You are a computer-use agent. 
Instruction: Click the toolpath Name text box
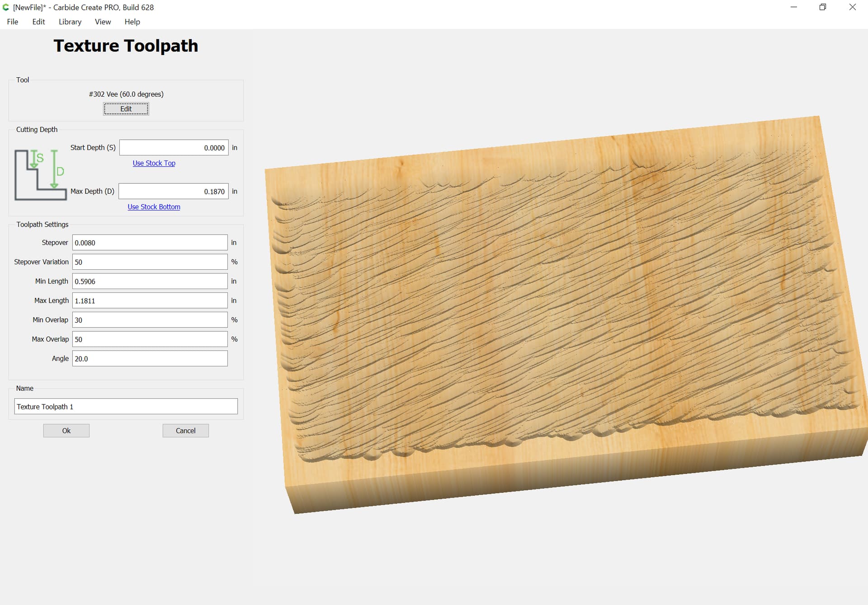(x=126, y=406)
